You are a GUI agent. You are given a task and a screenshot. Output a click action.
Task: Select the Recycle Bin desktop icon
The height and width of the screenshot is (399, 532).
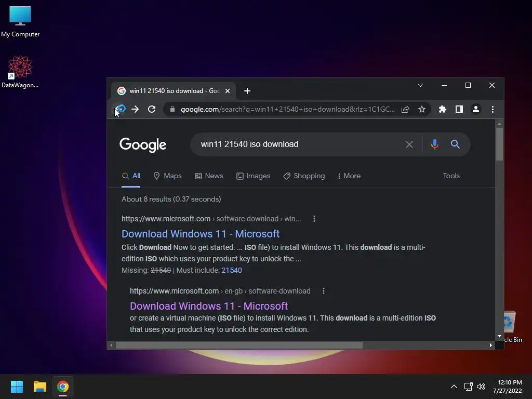[513, 327]
